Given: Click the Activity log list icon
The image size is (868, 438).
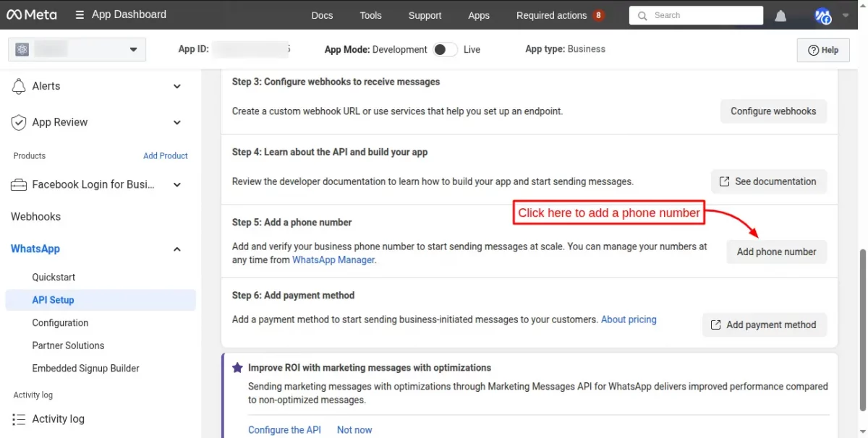Looking at the screenshot, I should pyautogui.click(x=19, y=419).
